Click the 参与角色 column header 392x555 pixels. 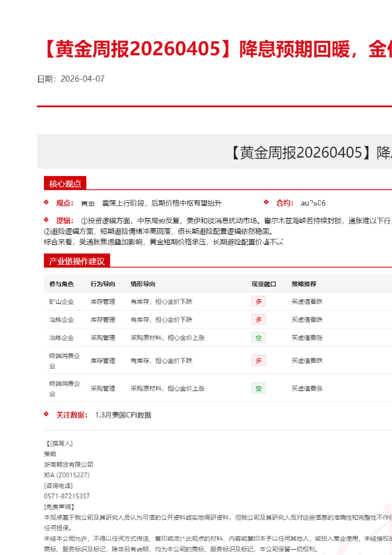(61, 284)
